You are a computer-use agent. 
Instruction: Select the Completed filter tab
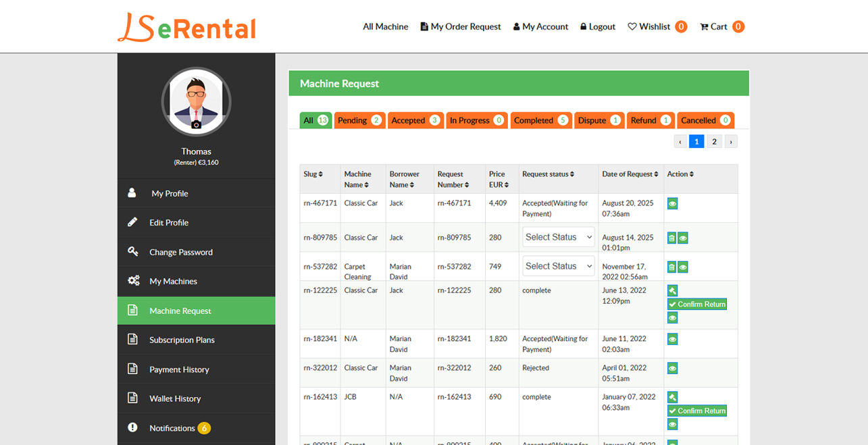tap(540, 120)
